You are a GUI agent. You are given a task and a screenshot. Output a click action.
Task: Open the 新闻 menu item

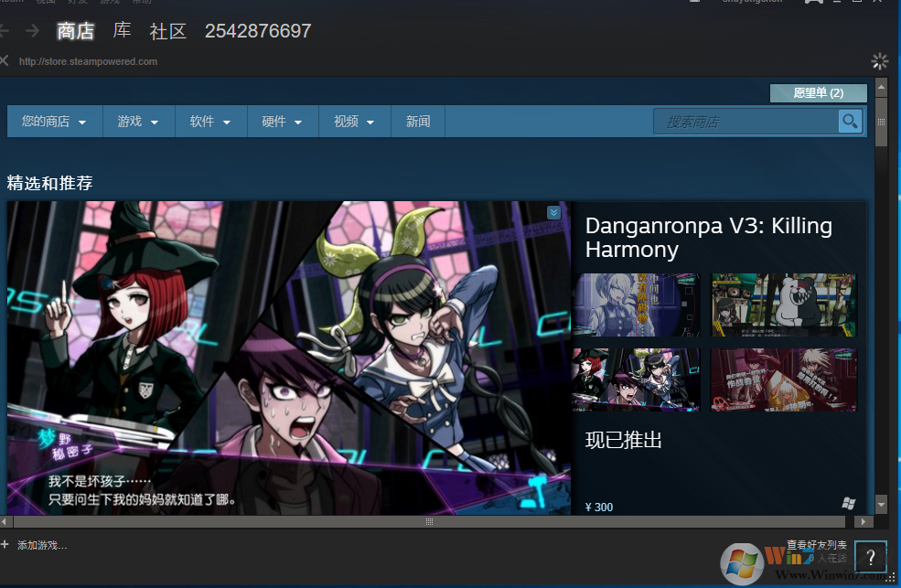418,121
